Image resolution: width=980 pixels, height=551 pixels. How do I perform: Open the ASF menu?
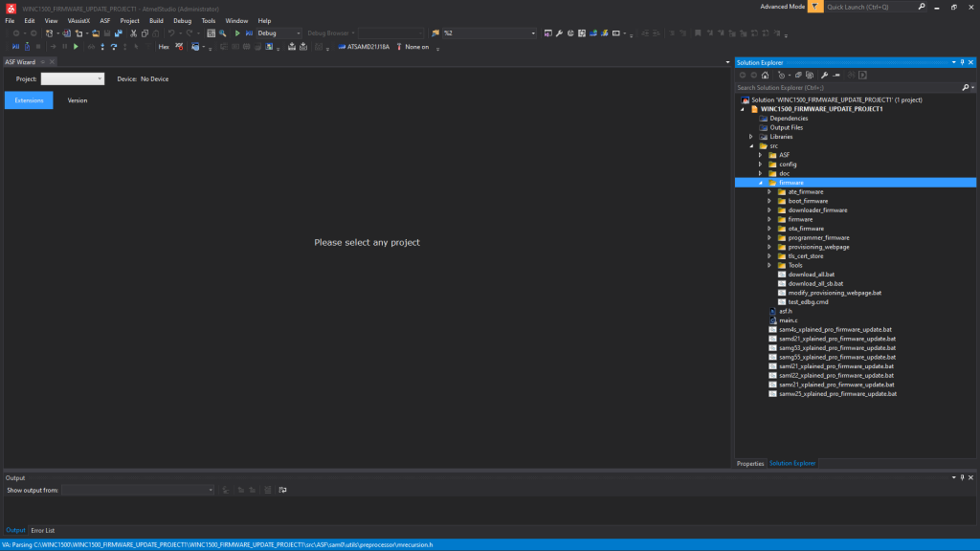[x=105, y=21]
